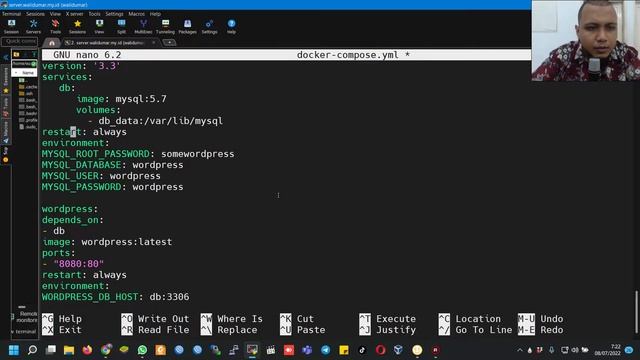Open File Explorer from the taskbar
The image size is (640, 360).
point(69,350)
